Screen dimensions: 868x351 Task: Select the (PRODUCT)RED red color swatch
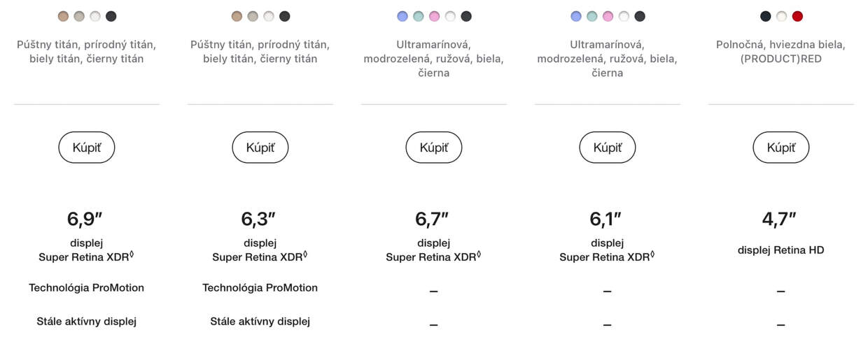(x=797, y=16)
